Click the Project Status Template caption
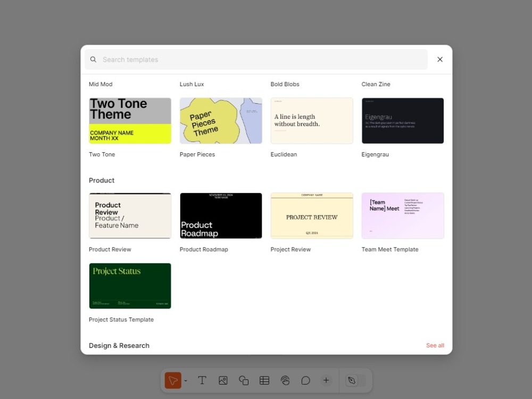 [x=121, y=320]
